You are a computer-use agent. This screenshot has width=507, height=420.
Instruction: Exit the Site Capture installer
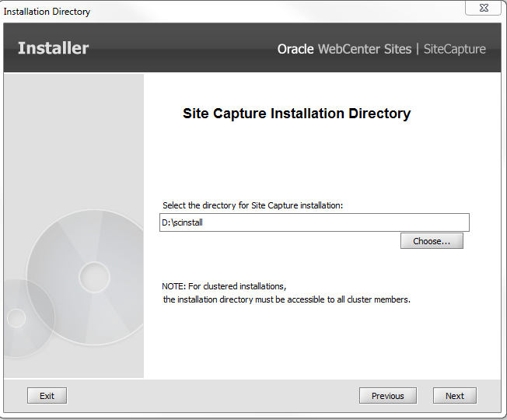click(47, 396)
